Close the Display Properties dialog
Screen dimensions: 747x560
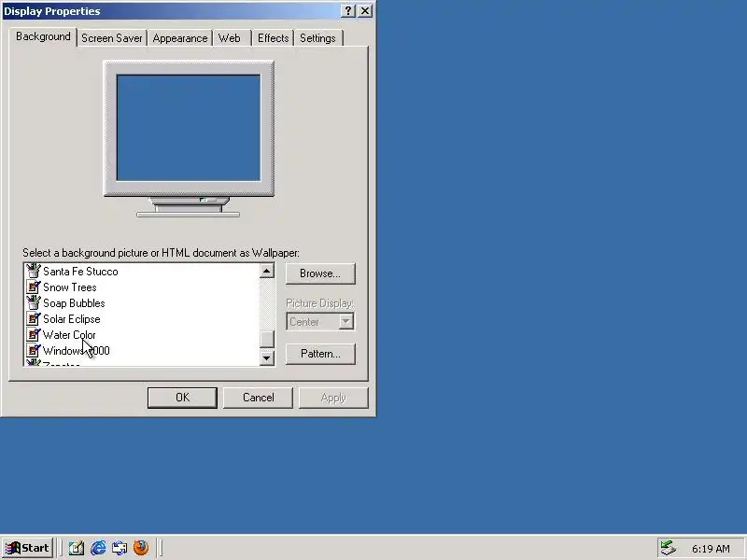click(365, 10)
